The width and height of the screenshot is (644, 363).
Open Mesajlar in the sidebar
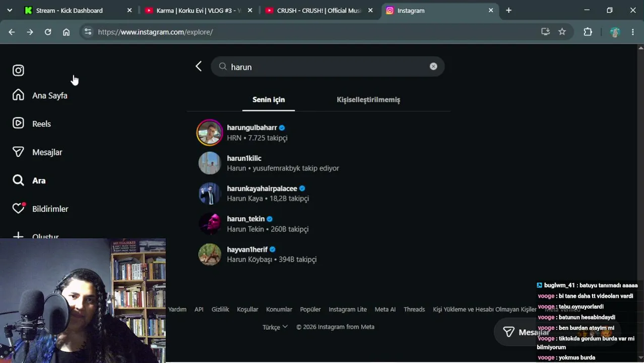(x=38, y=152)
